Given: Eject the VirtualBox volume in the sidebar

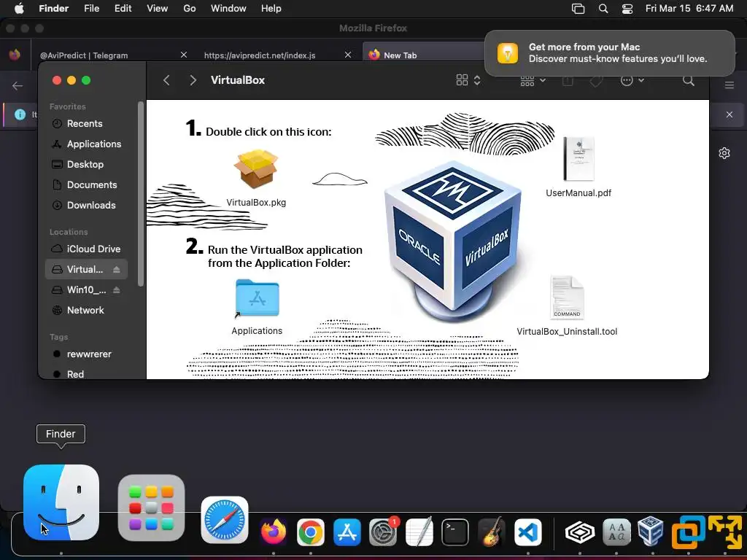Looking at the screenshot, I should pyautogui.click(x=116, y=270).
